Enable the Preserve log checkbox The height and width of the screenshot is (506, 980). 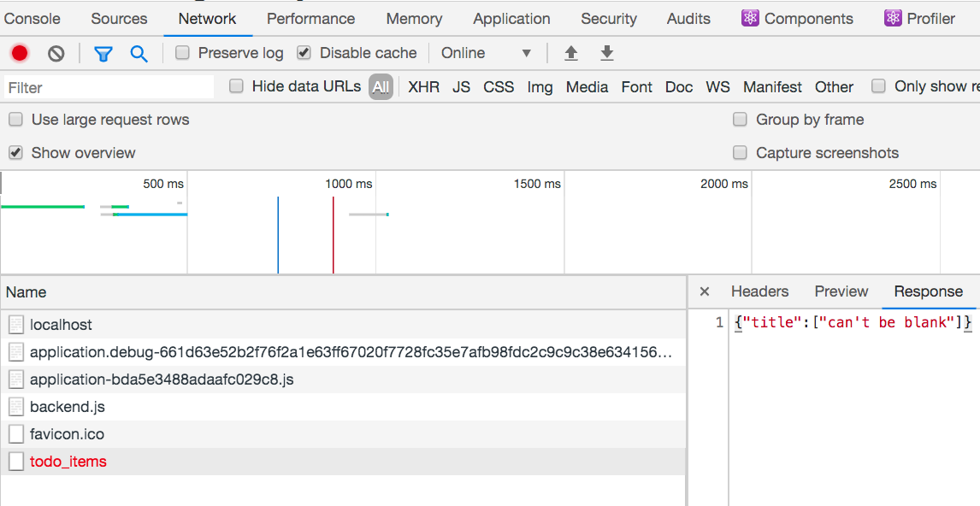coord(182,53)
